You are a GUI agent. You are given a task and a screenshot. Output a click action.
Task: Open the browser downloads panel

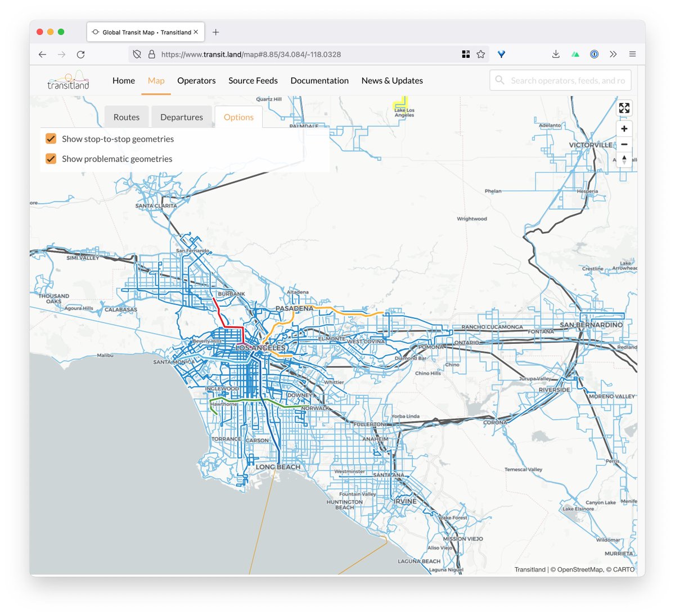point(556,55)
